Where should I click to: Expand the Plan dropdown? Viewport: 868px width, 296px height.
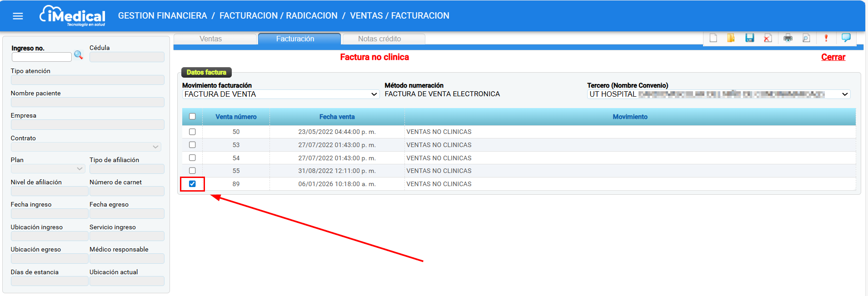[48, 169]
